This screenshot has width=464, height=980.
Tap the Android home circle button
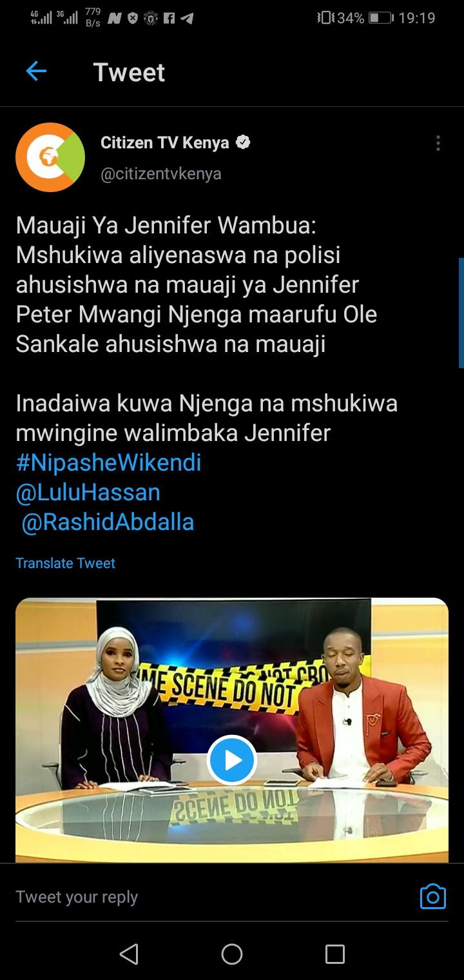pos(232,954)
